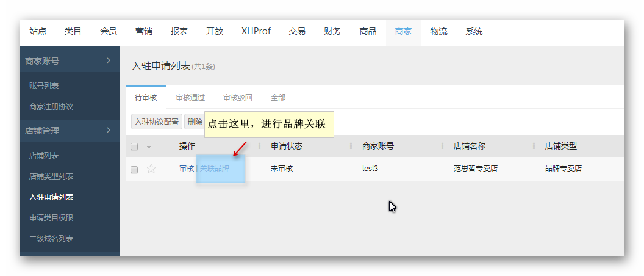Open the 营销 top menu

point(144,31)
